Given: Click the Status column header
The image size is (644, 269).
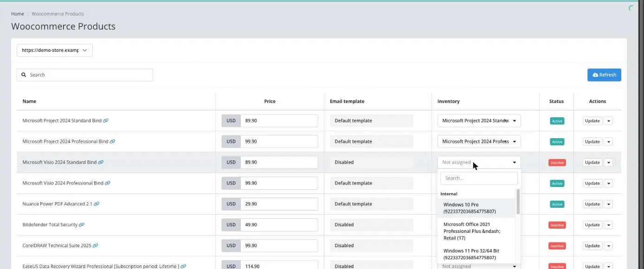Looking at the screenshot, I should 556,101.
